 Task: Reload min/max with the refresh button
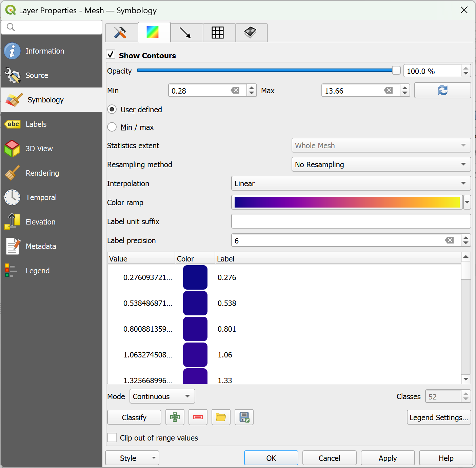point(442,90)
